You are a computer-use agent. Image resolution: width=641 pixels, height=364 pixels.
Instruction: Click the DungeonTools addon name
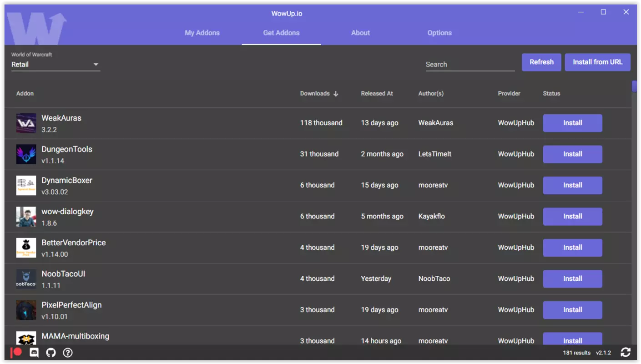[x=67, y=149]
